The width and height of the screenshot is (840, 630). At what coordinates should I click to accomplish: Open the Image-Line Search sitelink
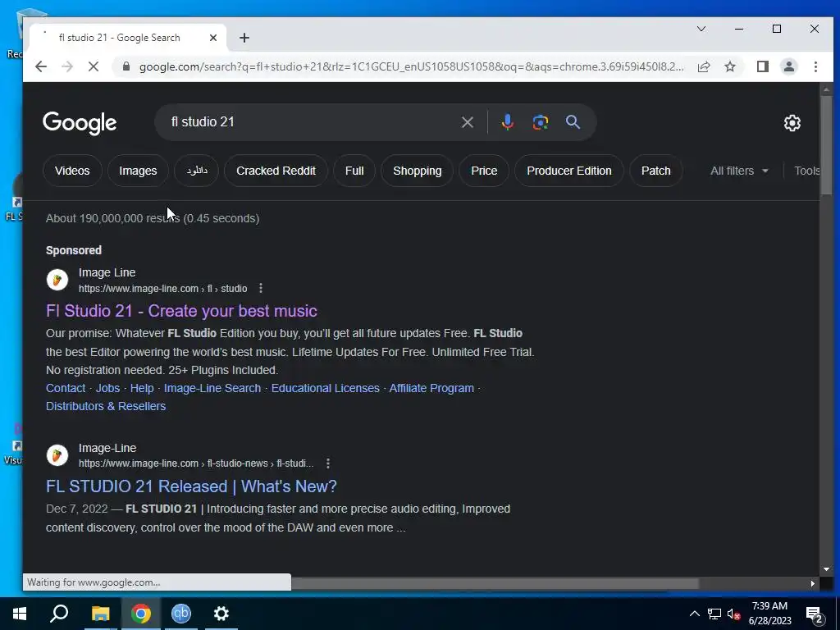(x=212, y=388)
